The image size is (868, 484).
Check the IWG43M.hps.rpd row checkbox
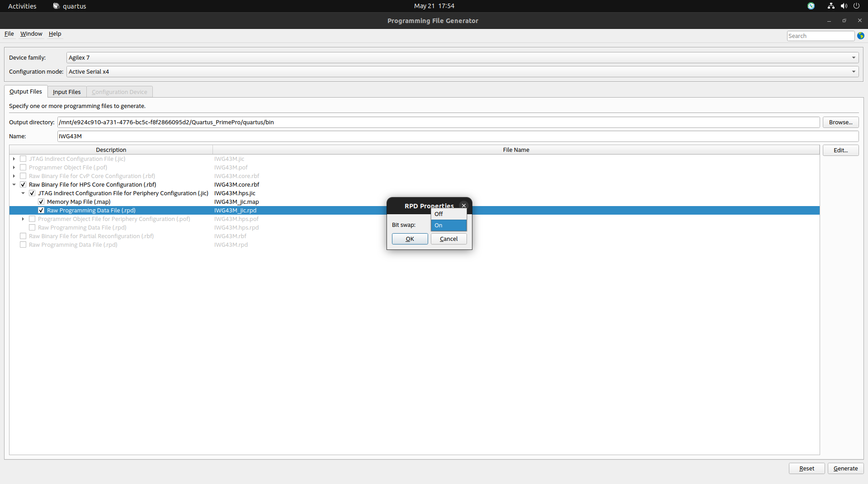click(x=32, y=227)
